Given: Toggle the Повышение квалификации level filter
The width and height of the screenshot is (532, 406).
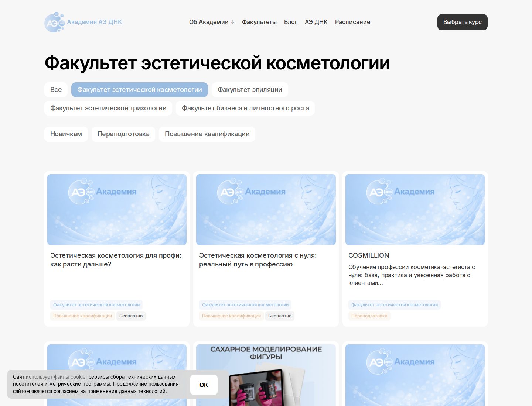Looking at the screenshot, I should tap(207, 134).
